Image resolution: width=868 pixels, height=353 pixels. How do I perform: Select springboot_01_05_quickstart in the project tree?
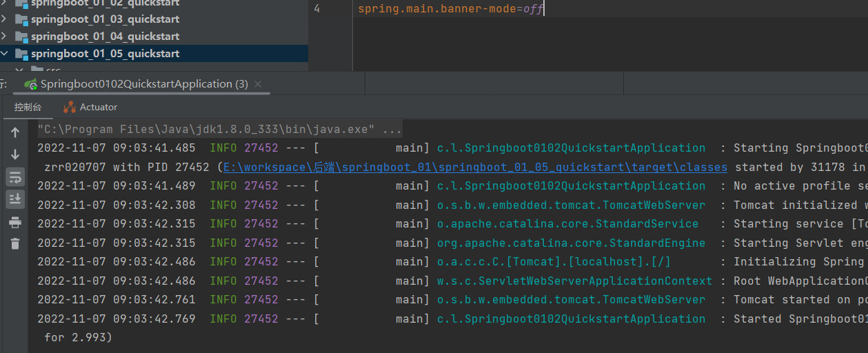tap(105, 54)
